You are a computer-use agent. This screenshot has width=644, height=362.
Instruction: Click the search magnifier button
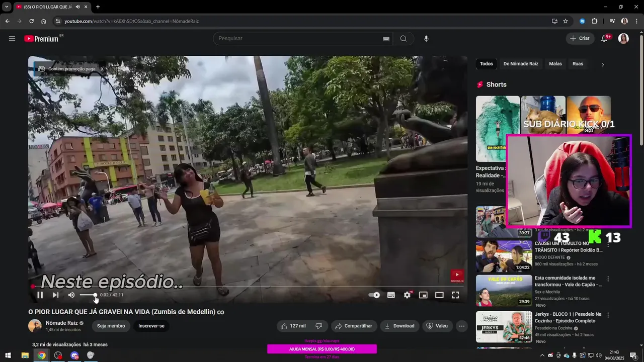[x=403, y=39]
